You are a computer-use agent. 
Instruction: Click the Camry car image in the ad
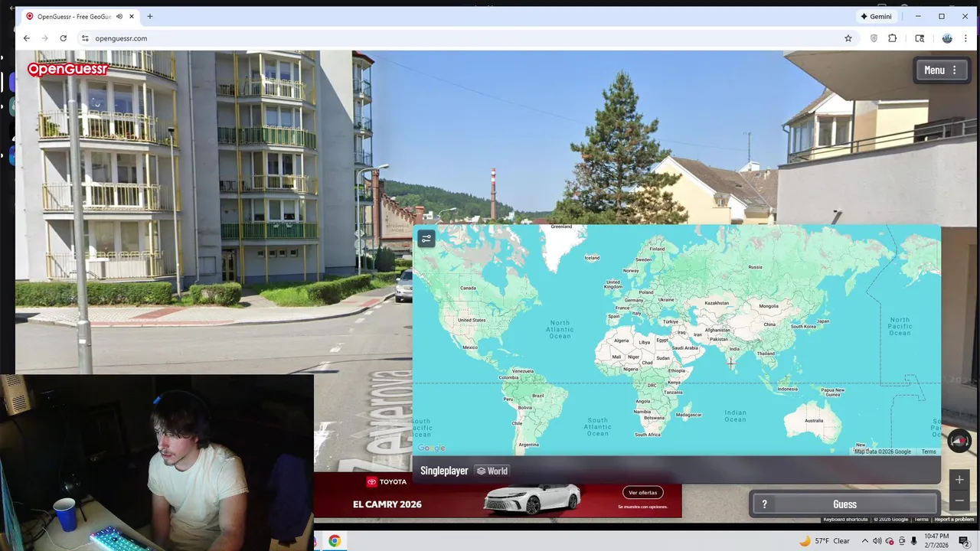point(531,499)
